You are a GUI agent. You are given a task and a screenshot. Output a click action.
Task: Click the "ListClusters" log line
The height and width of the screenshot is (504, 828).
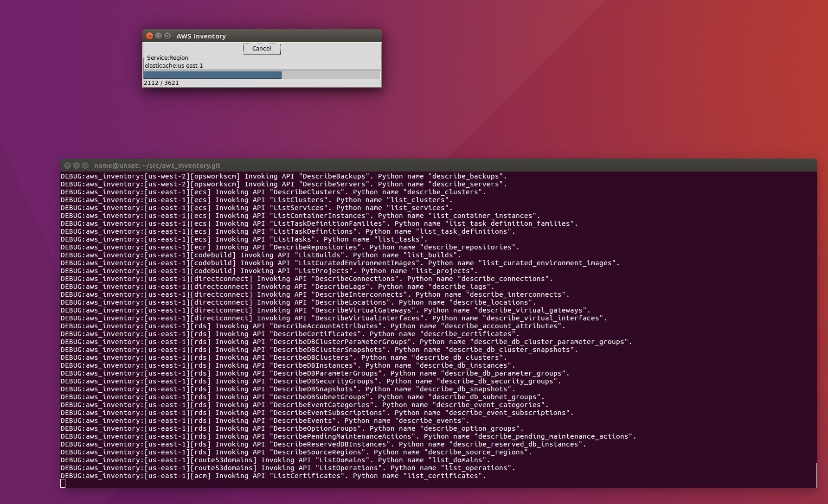(x=257, y=200)
